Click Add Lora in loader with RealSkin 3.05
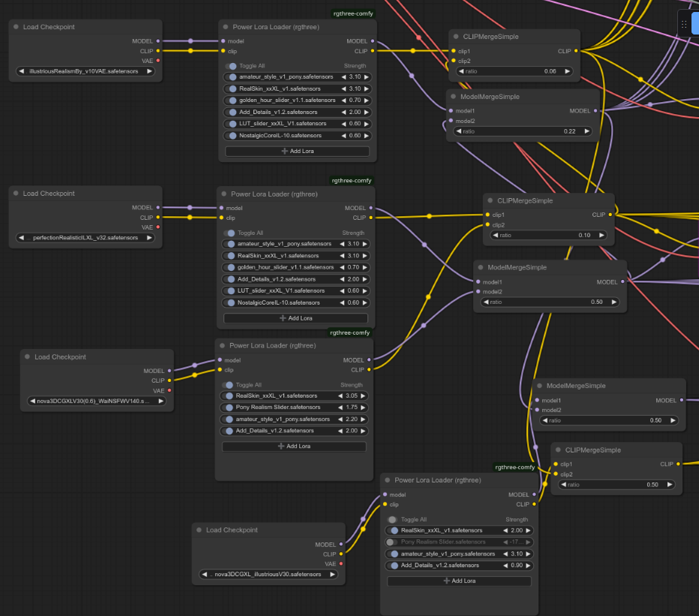The height and width of the screenshot is (616, 699). 294,446
